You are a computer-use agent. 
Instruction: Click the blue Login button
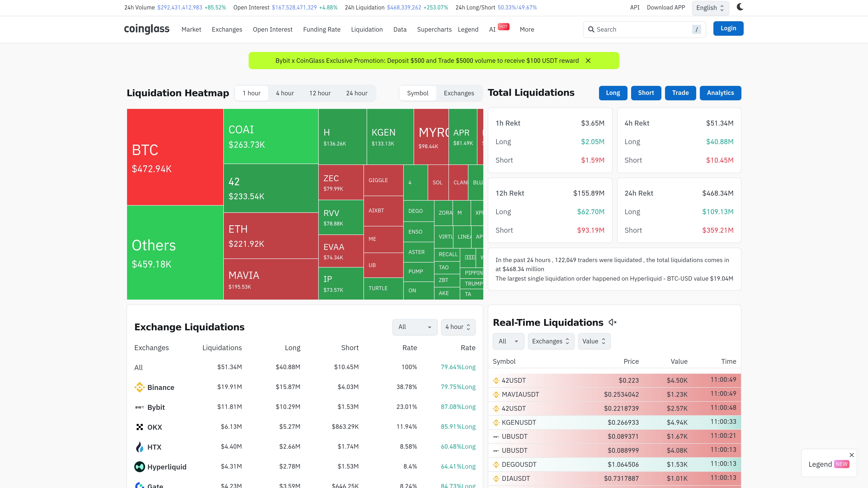(x=728, y=28)
